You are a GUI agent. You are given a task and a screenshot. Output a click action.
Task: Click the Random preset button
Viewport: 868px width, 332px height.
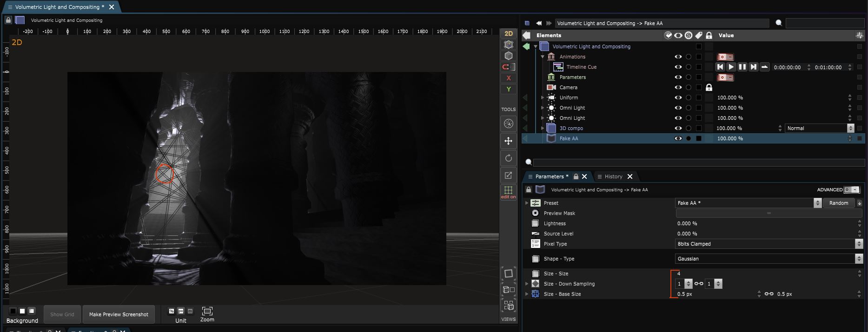point(838,203)
